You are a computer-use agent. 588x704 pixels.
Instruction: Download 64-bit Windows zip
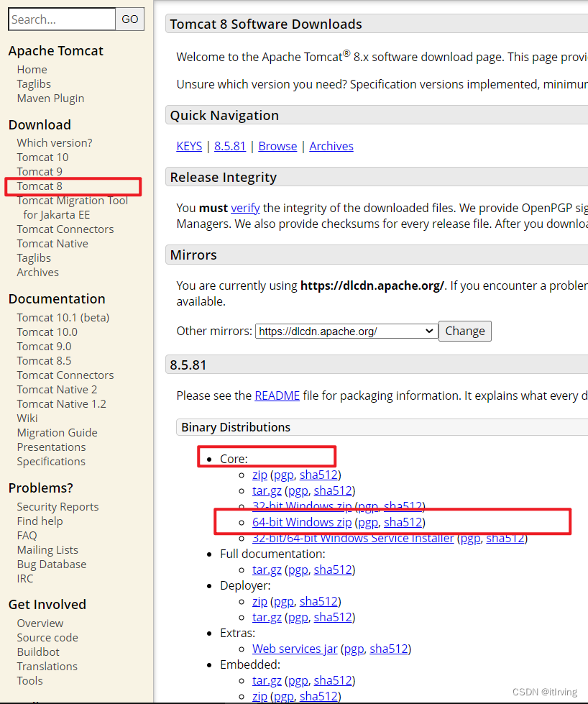302,522
